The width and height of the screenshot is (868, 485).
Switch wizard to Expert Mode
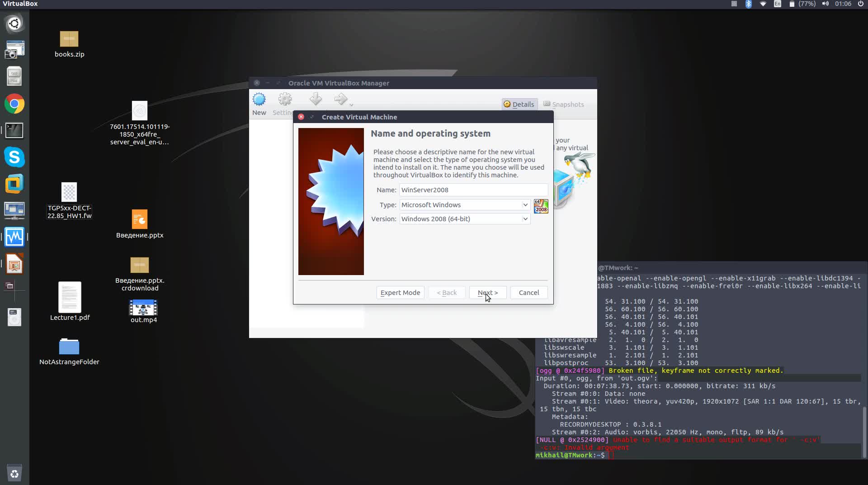pos(400,293)
